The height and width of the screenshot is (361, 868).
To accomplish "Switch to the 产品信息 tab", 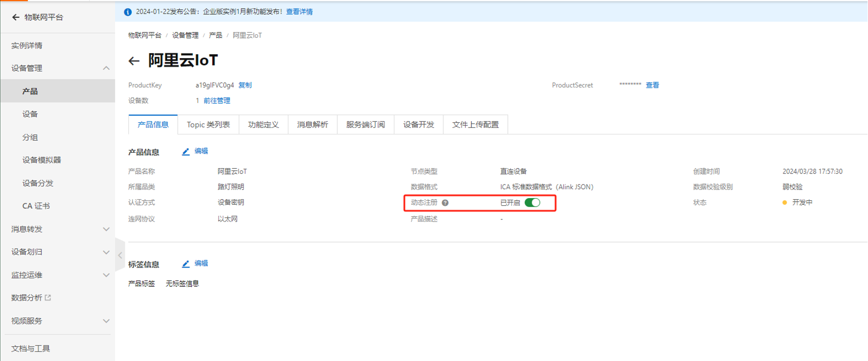I will pos(153,124).
